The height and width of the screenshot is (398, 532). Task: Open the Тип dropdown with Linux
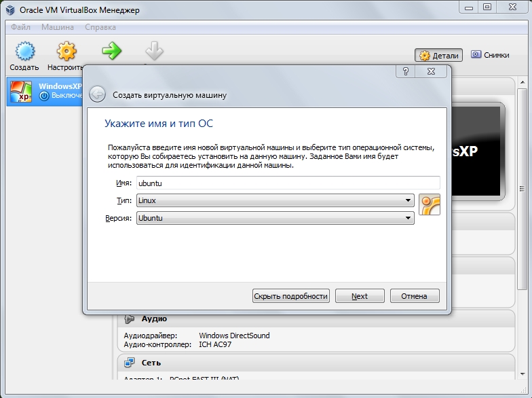pyautogui.click(x=275, y=200)
